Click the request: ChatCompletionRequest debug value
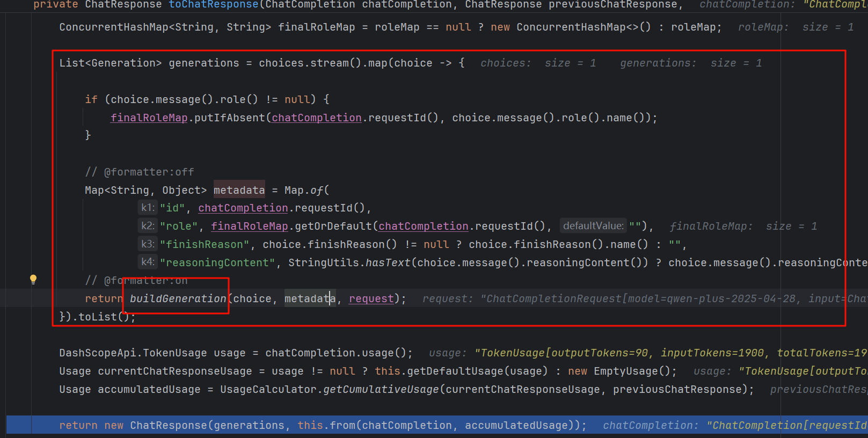Screen dimensions: 868x438 tap(645, 298)
